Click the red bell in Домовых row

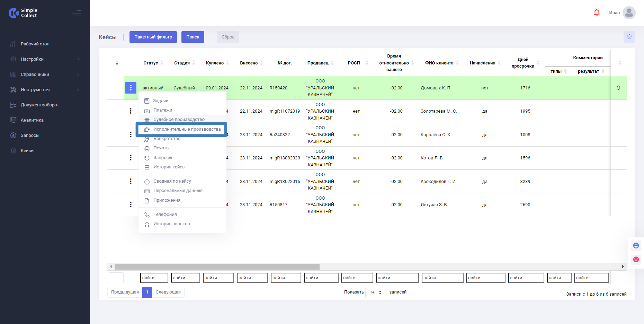618,88
